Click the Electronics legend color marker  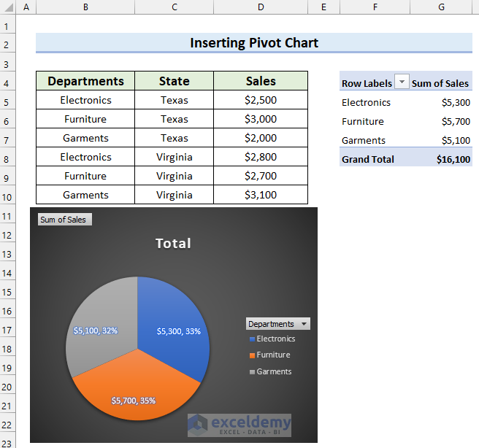coord(252,339)
